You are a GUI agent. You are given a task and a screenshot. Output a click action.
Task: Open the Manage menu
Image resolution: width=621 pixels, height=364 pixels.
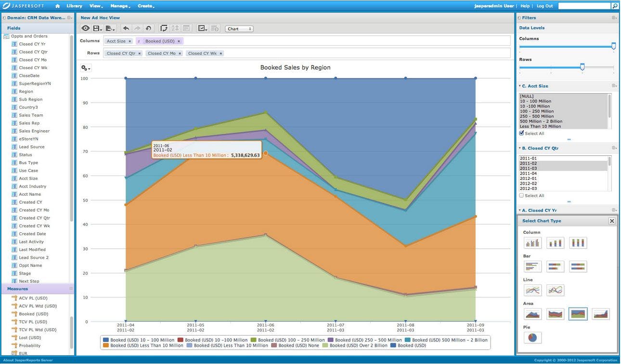119,6
